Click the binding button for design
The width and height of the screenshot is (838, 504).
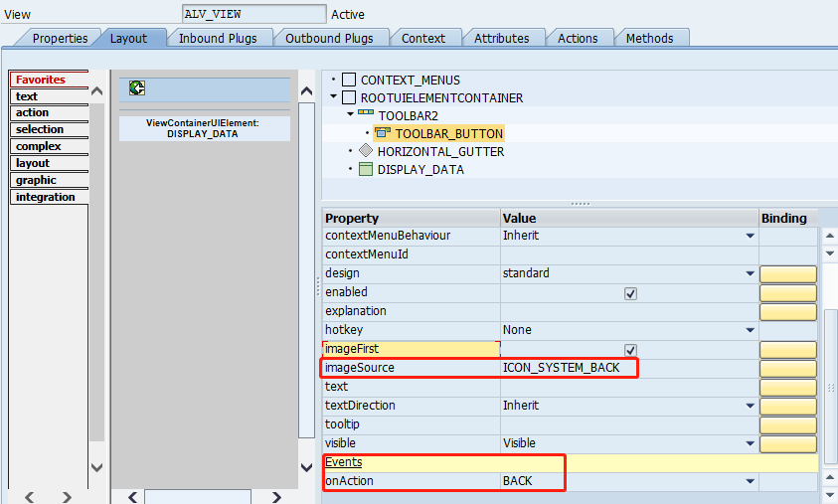(788, 273)
